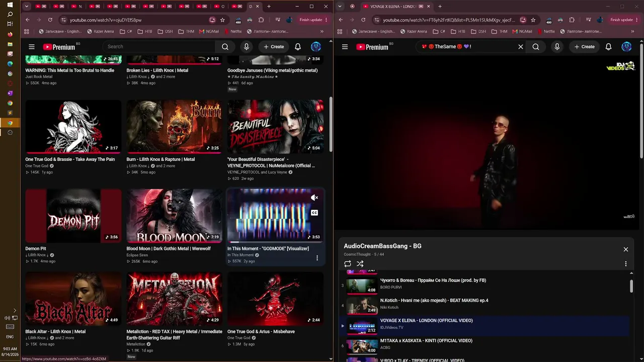
Task: Open the Netflix bookmark in right browser
Action: [546, 31]
